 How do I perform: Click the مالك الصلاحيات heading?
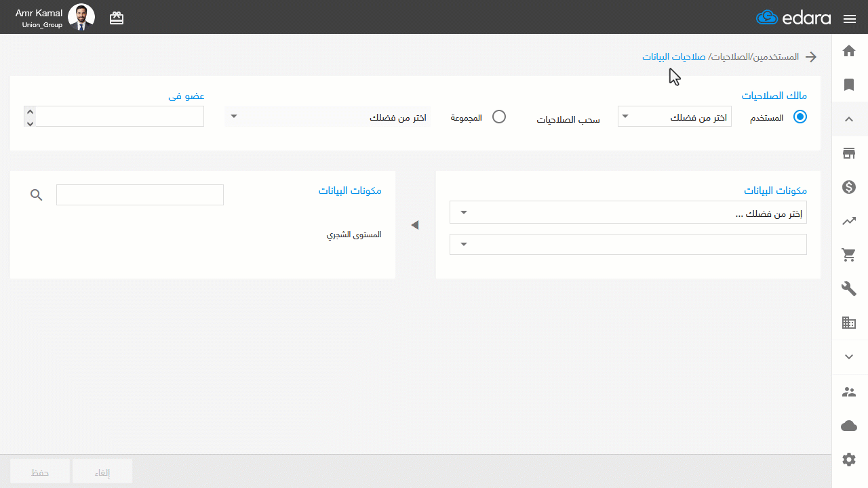point(774,96)
